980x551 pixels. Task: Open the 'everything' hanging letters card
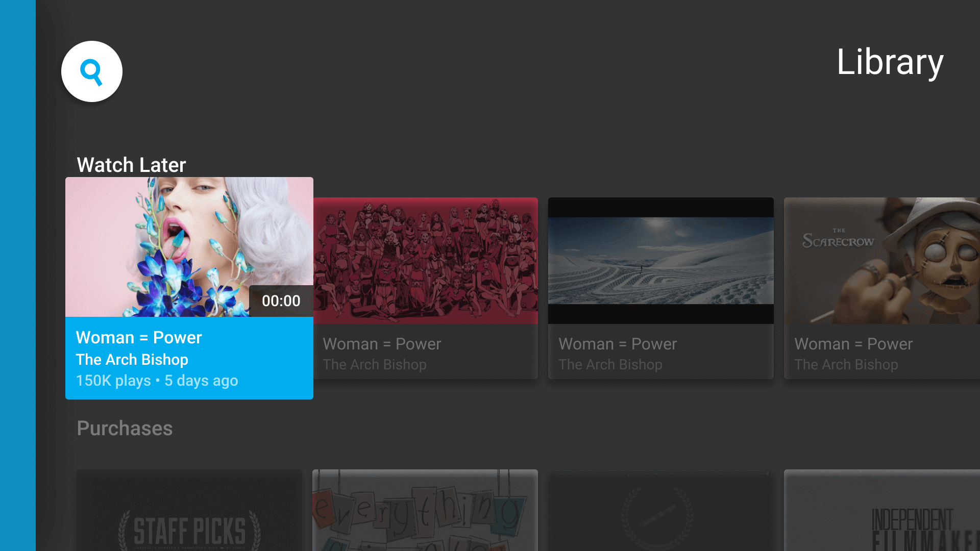tap(425, 510)
